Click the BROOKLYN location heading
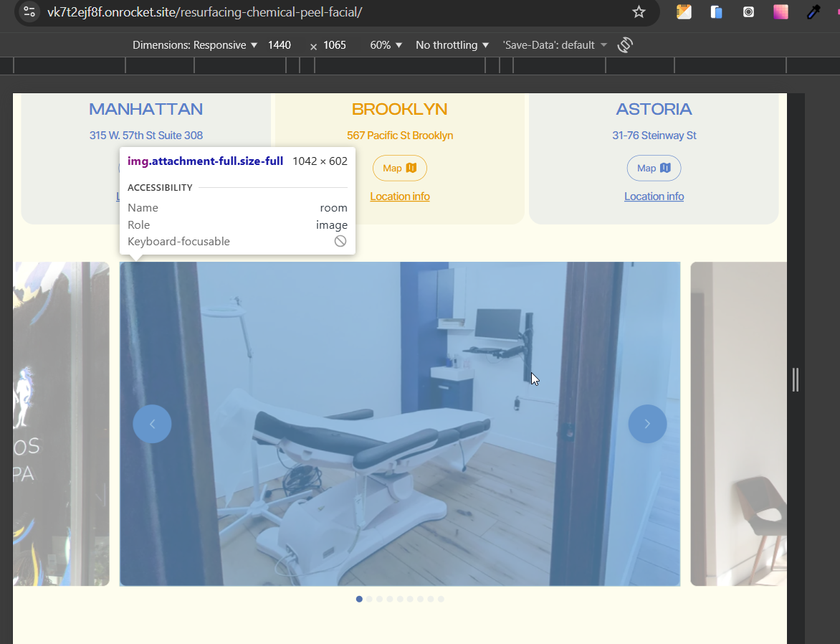The height and width of the screenshot is (644, 840). (x=400, y=110)
